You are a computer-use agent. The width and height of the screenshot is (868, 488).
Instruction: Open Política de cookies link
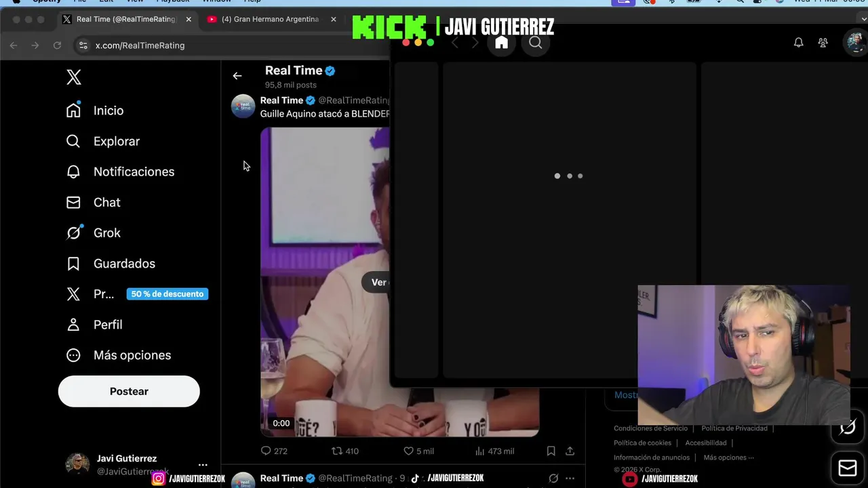(x=642, y=443)
